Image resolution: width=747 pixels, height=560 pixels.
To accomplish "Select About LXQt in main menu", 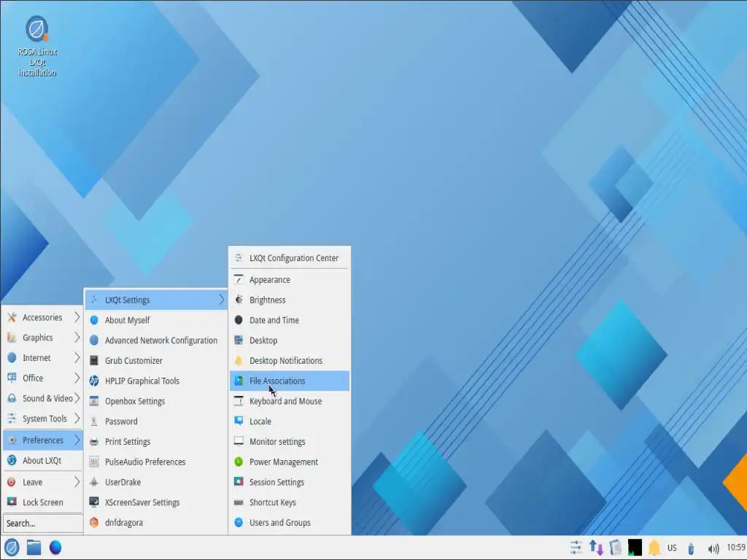I will click(43, 460).
